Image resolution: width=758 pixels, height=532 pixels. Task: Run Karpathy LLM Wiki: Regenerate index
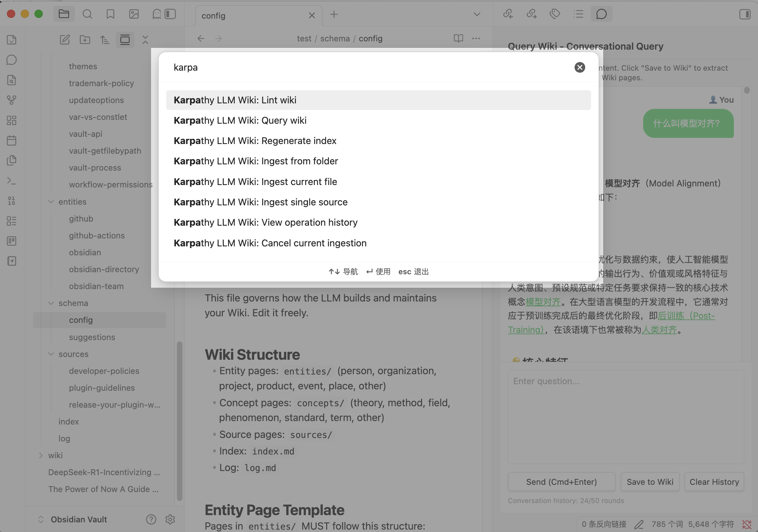378,141
